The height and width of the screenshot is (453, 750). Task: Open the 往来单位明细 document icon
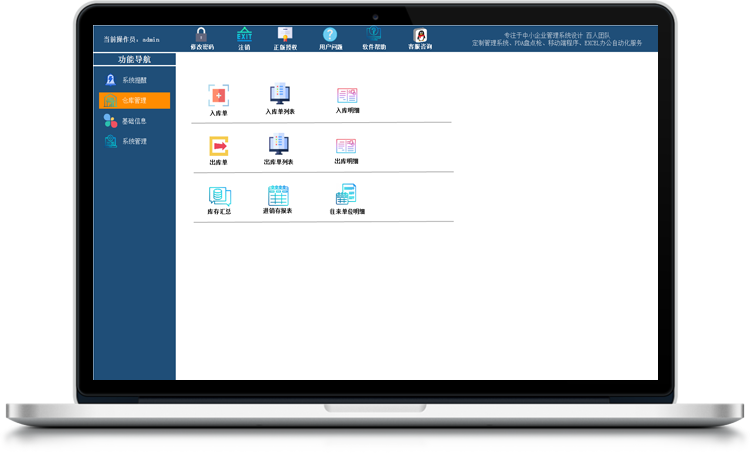[x=346, y=194]
